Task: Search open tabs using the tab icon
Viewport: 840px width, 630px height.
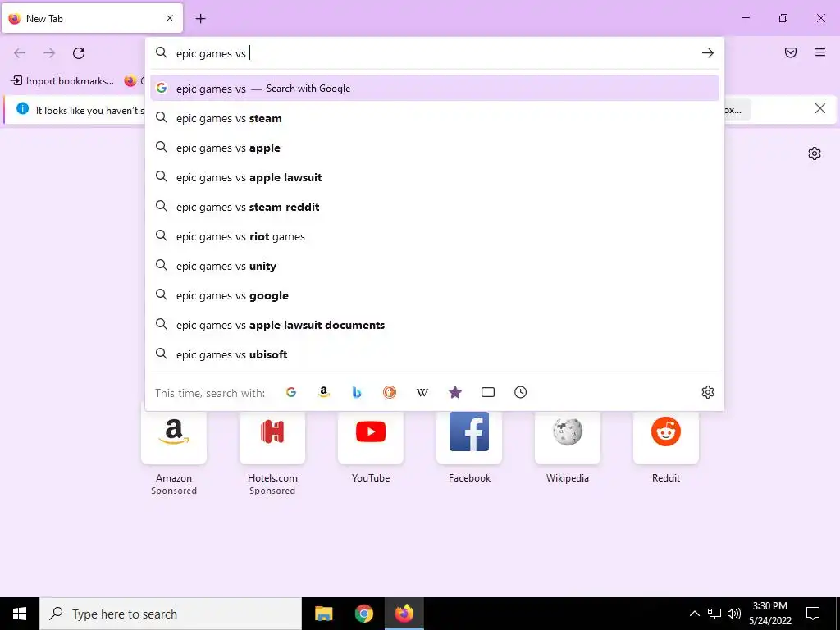Action: tap(488, 392)
